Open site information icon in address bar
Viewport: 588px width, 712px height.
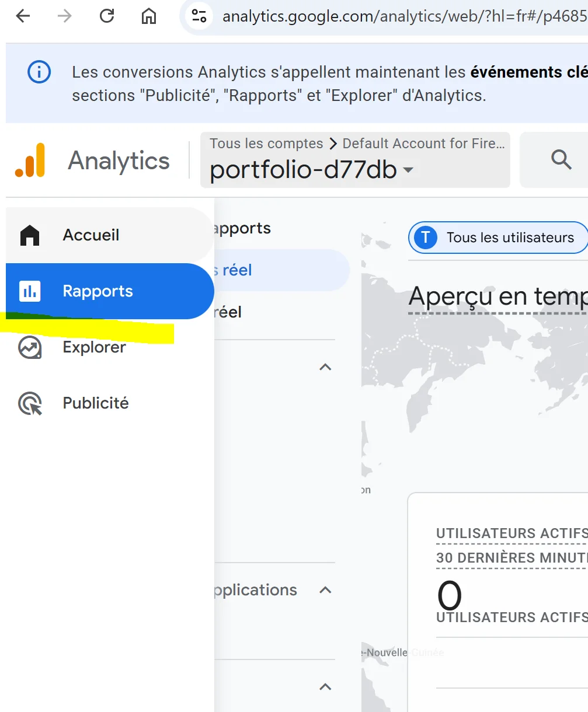click(x=199, y=16)
